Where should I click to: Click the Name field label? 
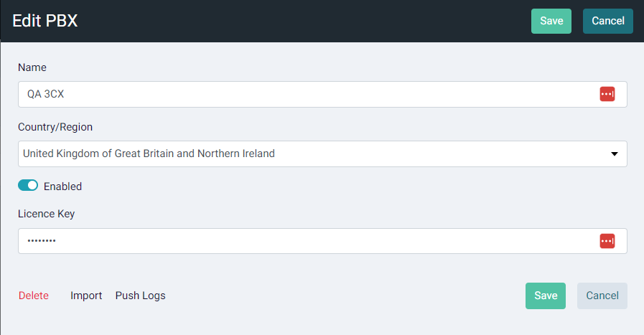(32, 67)
